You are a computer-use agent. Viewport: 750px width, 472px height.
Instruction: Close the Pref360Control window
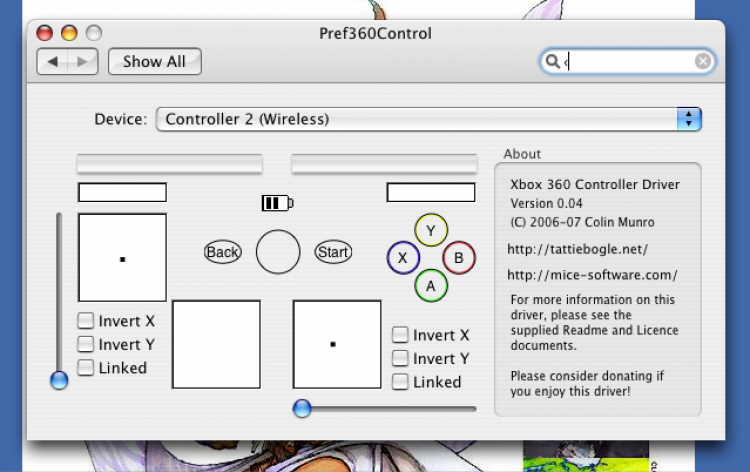(x=44, y=33)
